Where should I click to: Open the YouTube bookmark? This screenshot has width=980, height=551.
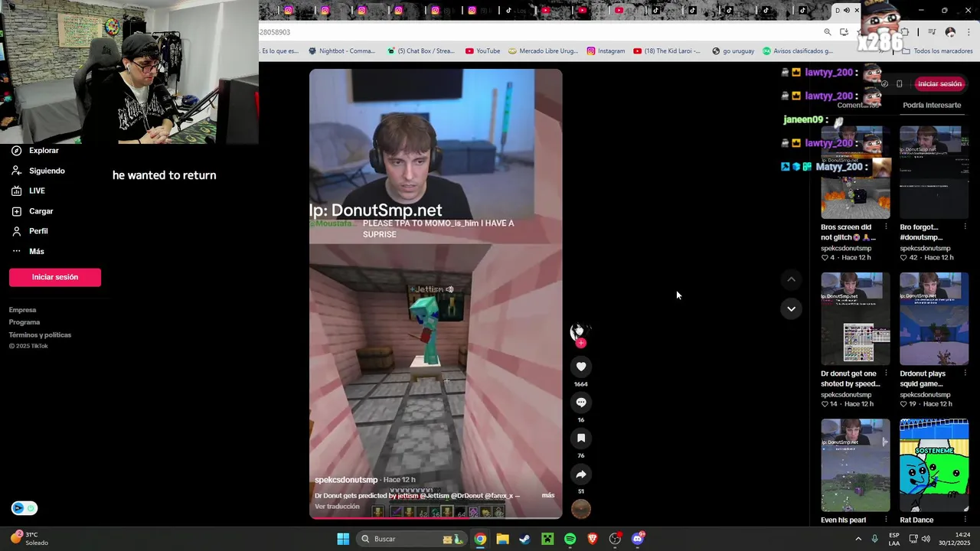click(482, 51)
